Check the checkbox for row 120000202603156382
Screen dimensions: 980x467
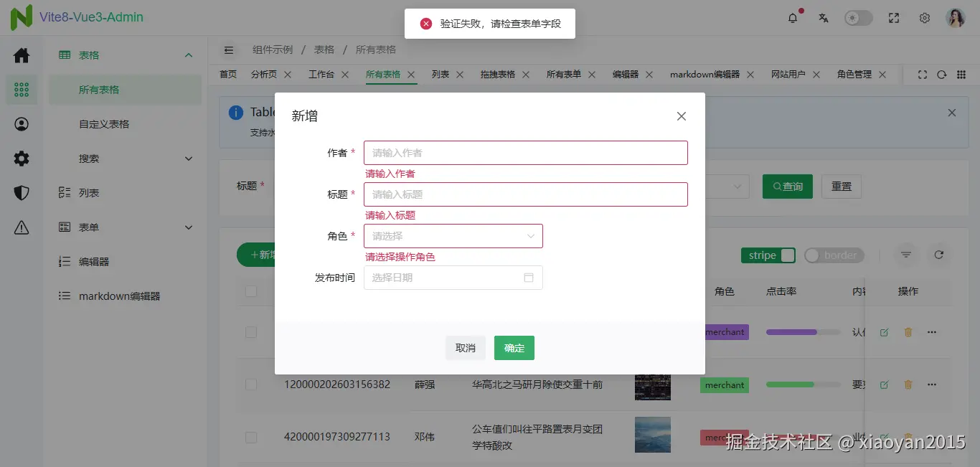coord(251,385)
